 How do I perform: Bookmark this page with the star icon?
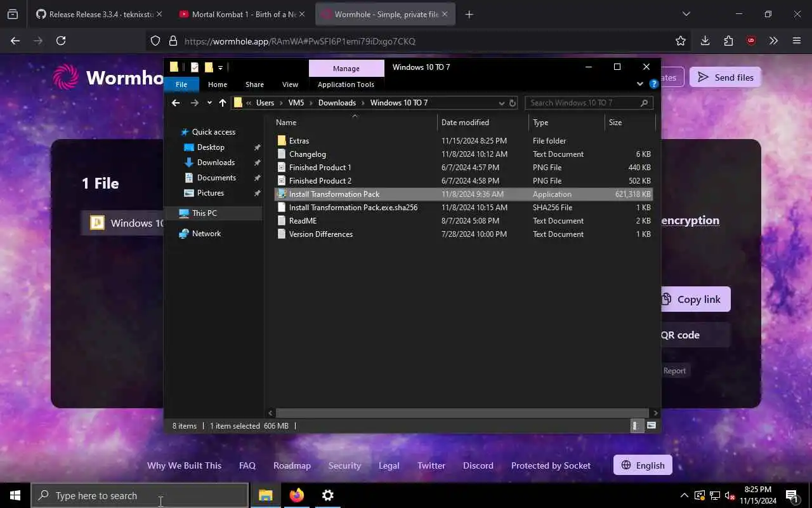681,41
